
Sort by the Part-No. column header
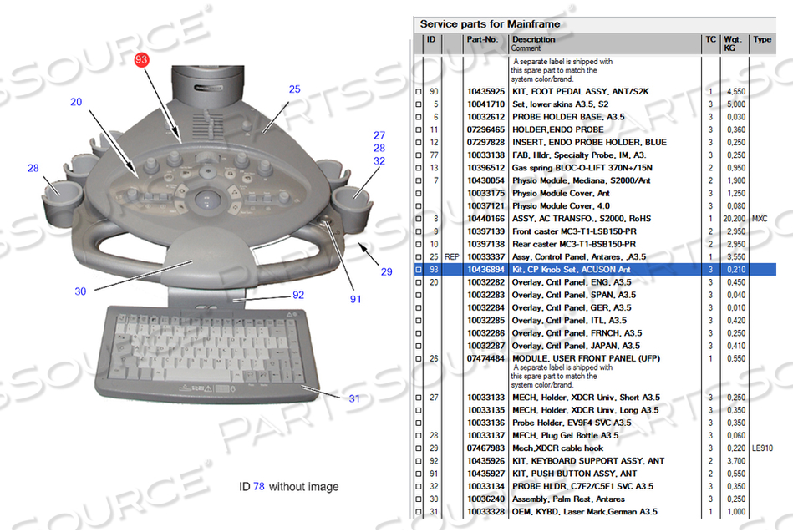click(x=482, y=39)
